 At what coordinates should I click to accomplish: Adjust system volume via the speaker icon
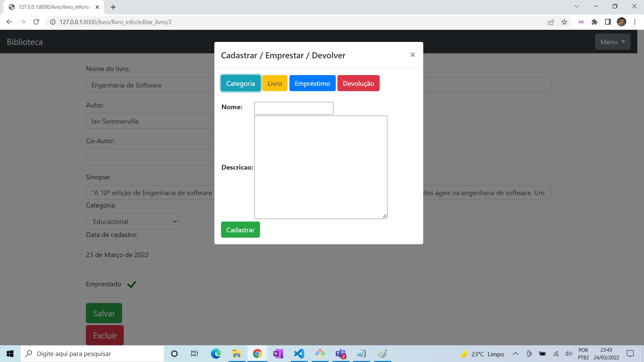tap(569, 354)
